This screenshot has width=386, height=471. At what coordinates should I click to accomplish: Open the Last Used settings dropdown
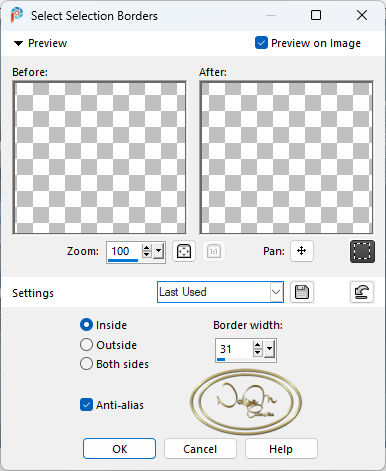click(276, 292)
